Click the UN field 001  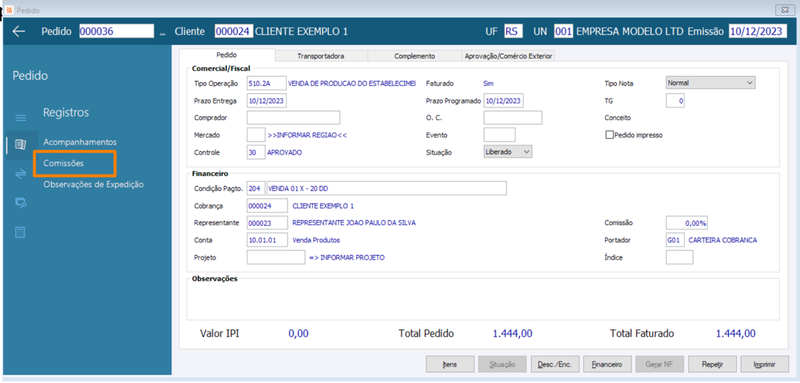563,32
